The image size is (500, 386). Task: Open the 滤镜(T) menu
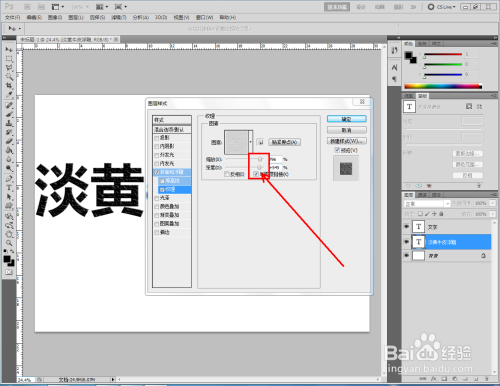[119, 17]
